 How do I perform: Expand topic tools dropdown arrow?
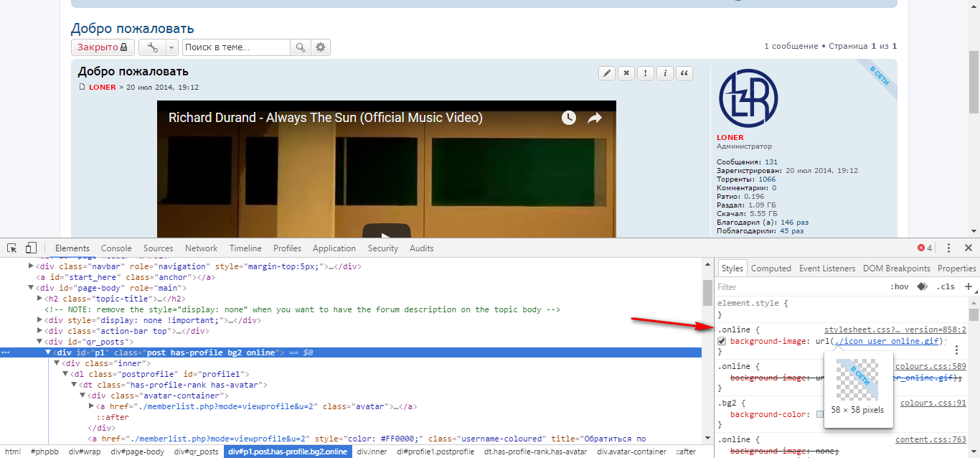pyautogui.click(x=171, y=47)
